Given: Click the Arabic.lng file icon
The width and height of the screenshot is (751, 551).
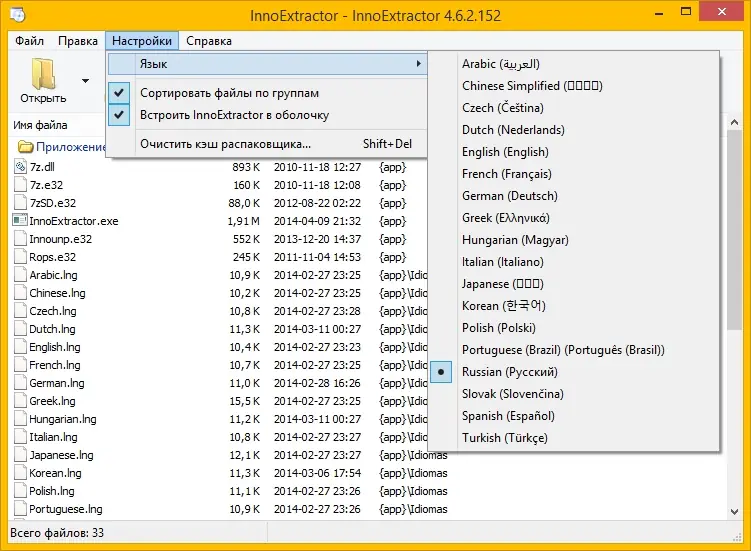Looking at the screenshot, I should pyautogui.click(x=20, y=275).
